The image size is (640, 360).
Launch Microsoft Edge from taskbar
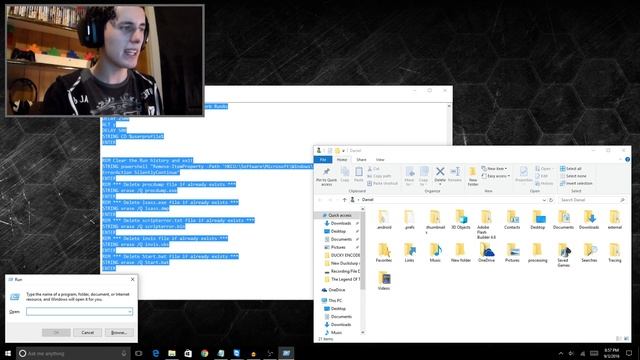156,353
